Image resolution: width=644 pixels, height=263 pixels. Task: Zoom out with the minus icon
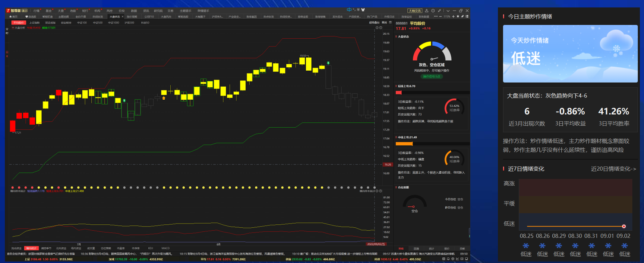pyautogui.click(x=441, y=16)
